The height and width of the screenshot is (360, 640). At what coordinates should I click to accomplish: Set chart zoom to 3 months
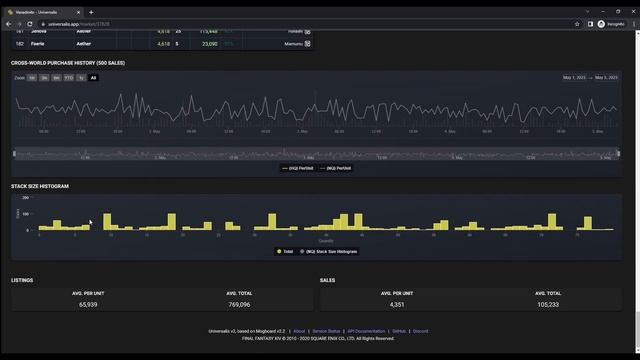tap(44, 78)
